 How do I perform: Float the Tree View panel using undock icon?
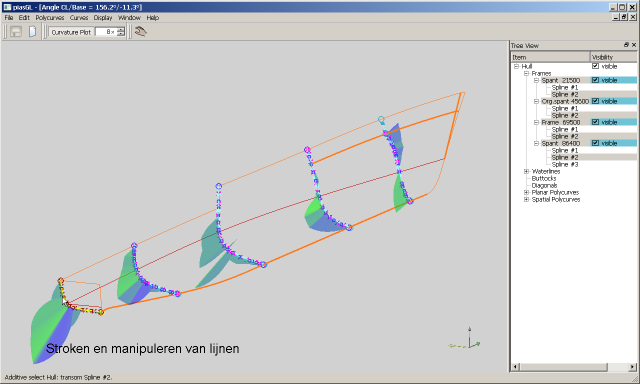pos(626,45)
